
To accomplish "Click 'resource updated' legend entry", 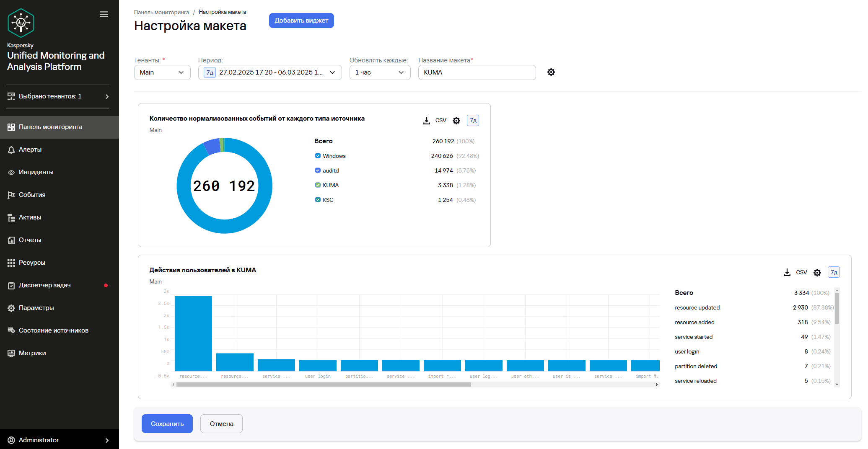I will (697, 307).
